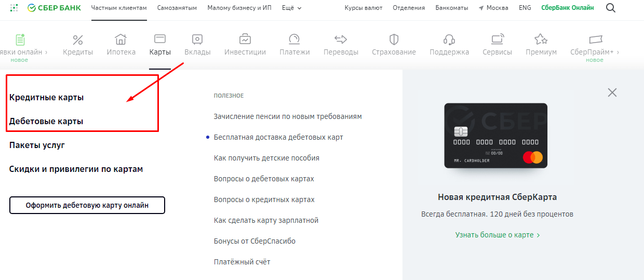Click Узнать больше о карте link

pos(498,235)
